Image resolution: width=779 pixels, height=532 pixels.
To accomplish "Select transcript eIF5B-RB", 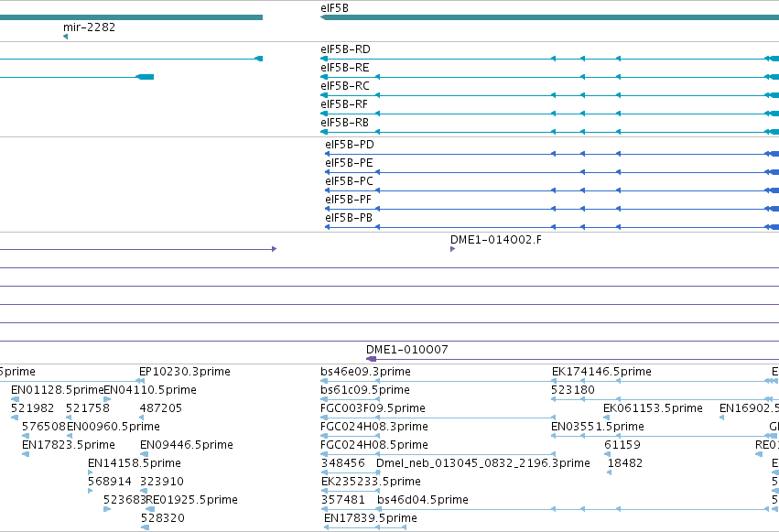I will coord(344,123).
